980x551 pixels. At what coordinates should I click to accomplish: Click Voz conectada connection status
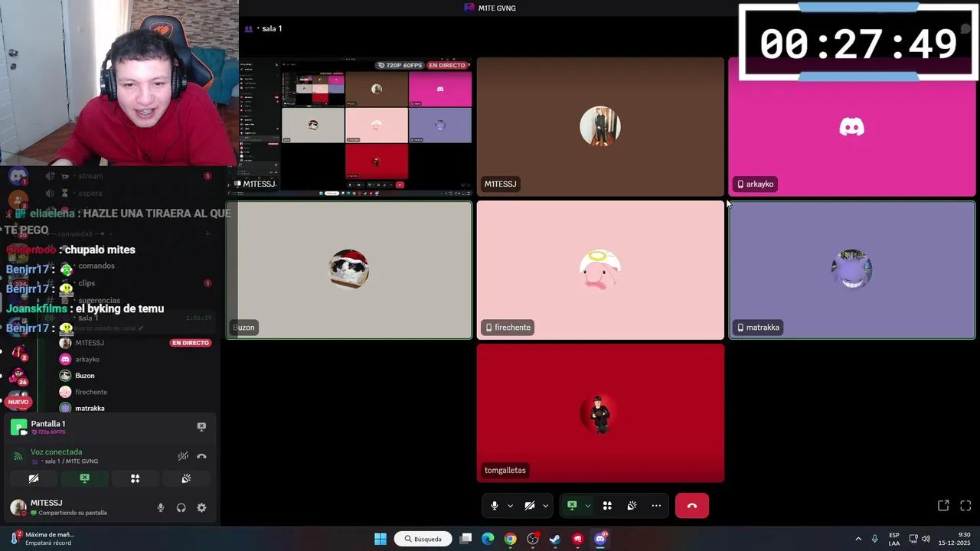pos(56,452)
